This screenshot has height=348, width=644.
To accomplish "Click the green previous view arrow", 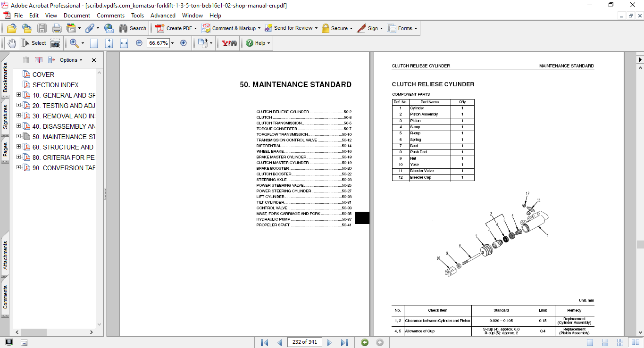I will [365, 342].
